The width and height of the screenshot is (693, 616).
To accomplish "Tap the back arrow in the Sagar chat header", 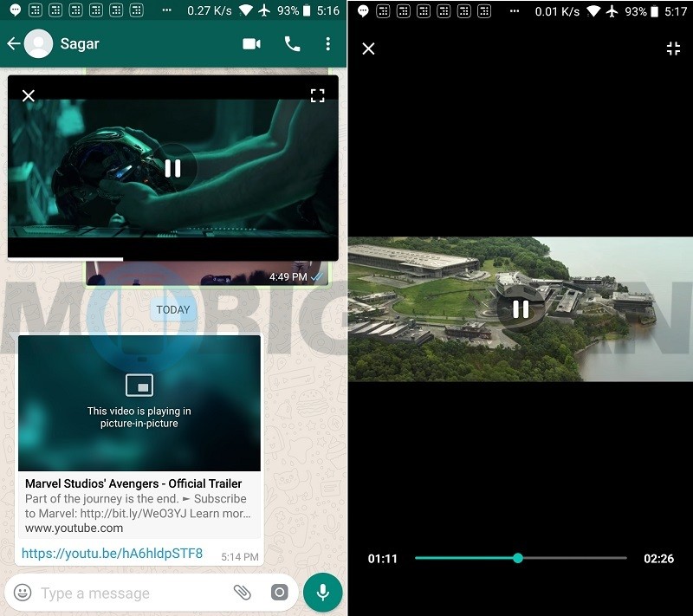I will pos(13,43).
